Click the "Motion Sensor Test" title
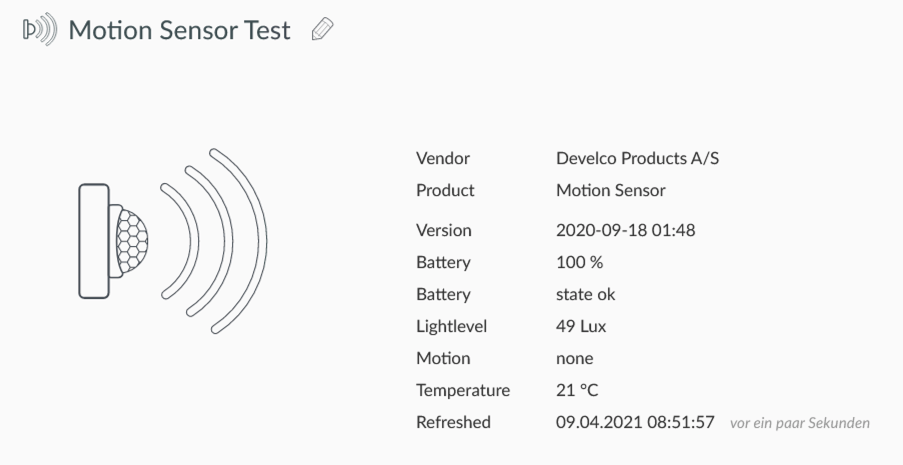903x465 pixels. tap(180, 30)
